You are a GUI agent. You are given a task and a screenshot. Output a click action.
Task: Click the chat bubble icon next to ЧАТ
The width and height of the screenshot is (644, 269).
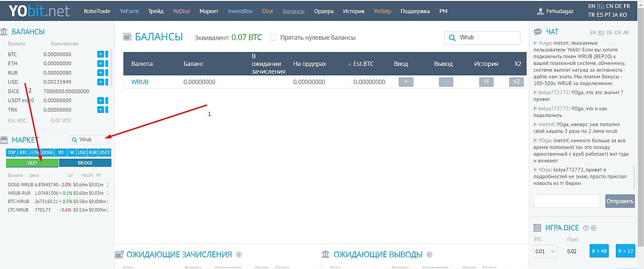coord(537,32)
